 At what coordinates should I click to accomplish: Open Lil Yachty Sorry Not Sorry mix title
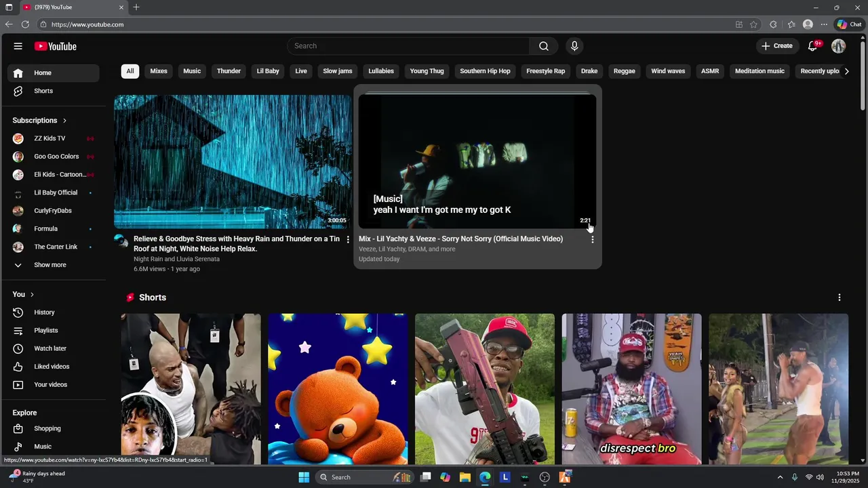460,239
